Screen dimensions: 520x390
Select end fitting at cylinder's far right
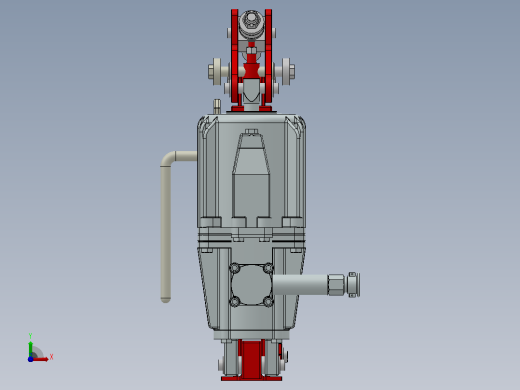[x=353, y=285]
